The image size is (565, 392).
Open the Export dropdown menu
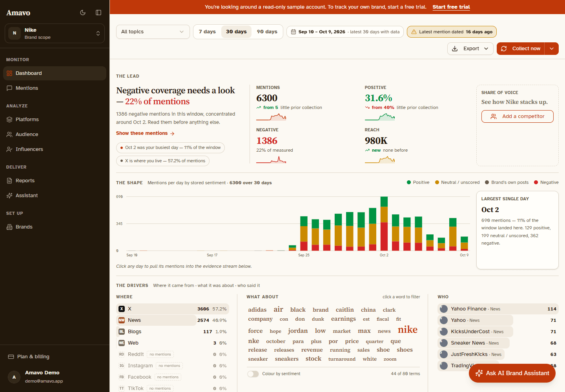[x=470, y=49]
